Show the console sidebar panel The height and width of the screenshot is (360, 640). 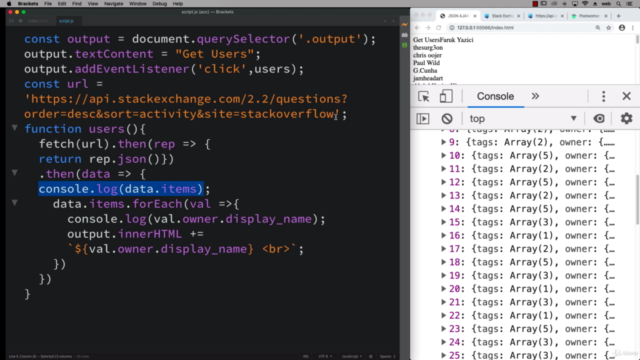423,118
